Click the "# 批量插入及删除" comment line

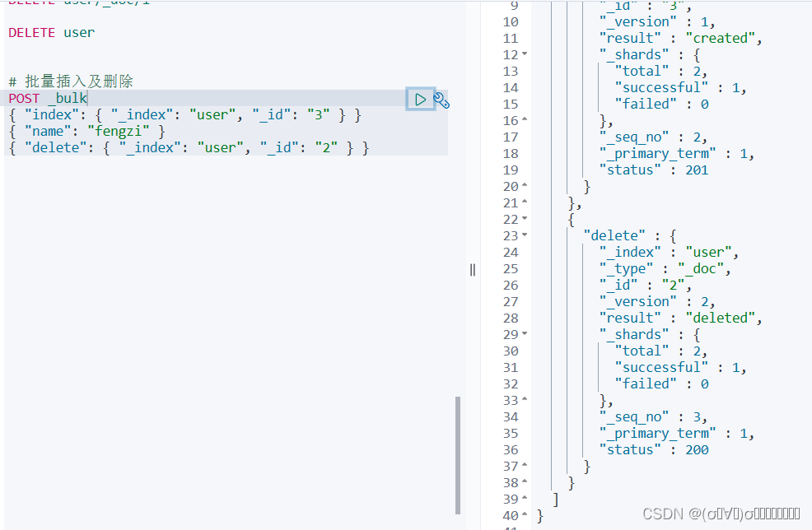[x=71, y=81]
